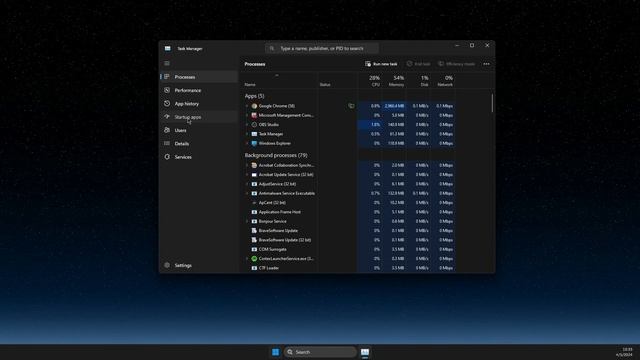
Task: Select the Task Manager process icon
Action: [x=254, y=134]
